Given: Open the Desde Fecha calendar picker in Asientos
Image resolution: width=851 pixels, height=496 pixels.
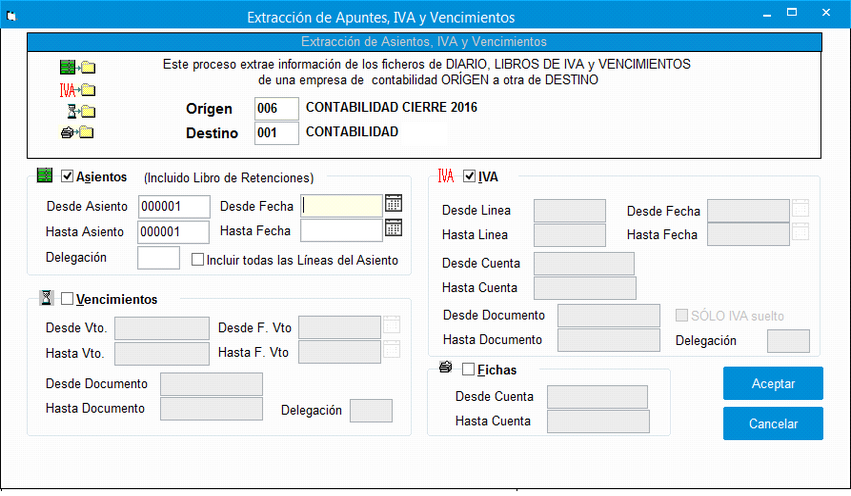Looking at the screenshot, I should click(393, 204).
